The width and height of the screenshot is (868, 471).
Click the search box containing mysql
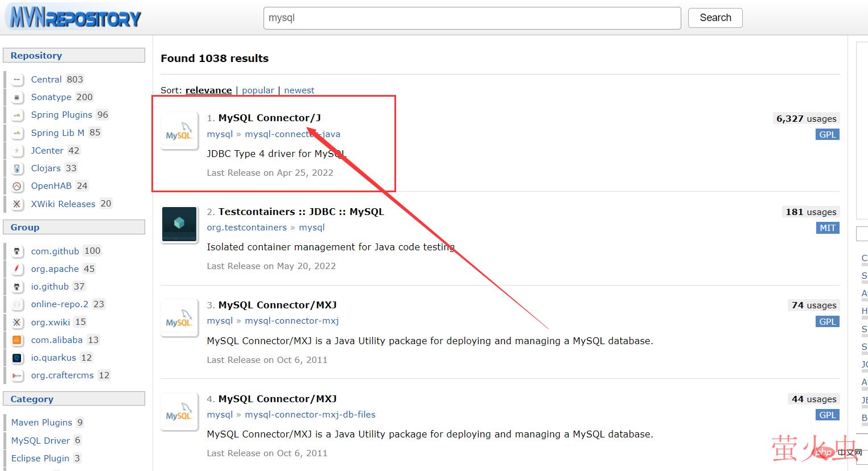472,18
